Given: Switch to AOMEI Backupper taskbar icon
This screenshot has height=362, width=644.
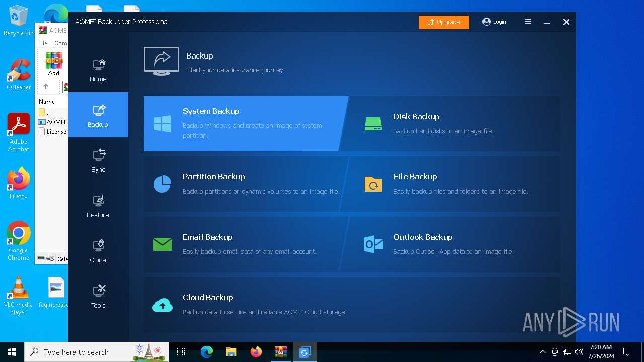Looking at the screenshot, I should [x=305, y=352].
